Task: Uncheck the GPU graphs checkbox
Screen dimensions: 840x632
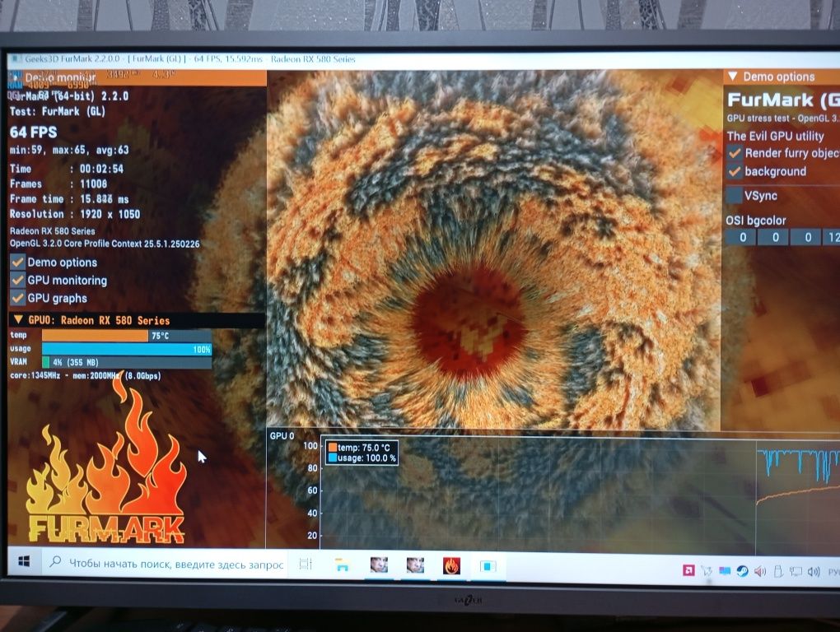Action: pyautogui.click(x=17, y=298)
